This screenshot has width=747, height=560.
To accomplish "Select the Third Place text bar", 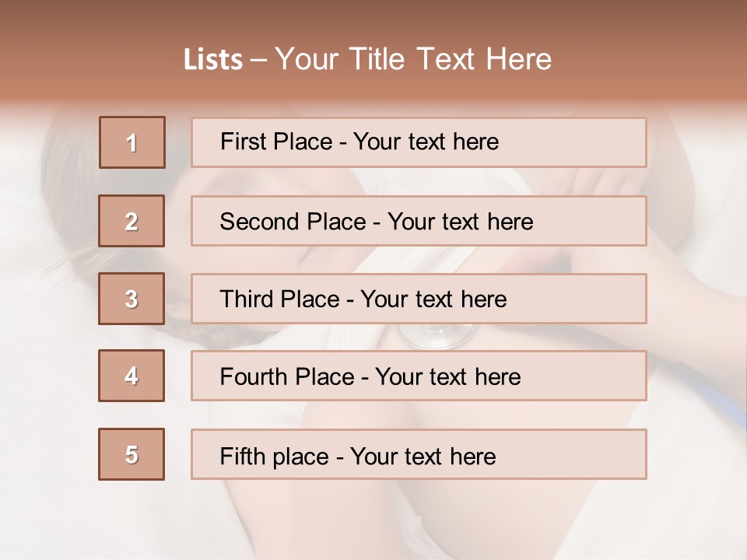I will (x=419, y=299).
